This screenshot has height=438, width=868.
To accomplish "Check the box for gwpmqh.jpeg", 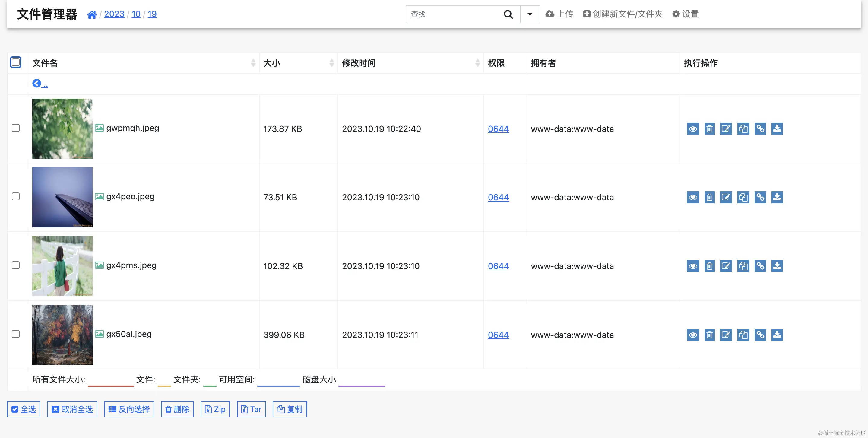I will [x=15, y=128].
